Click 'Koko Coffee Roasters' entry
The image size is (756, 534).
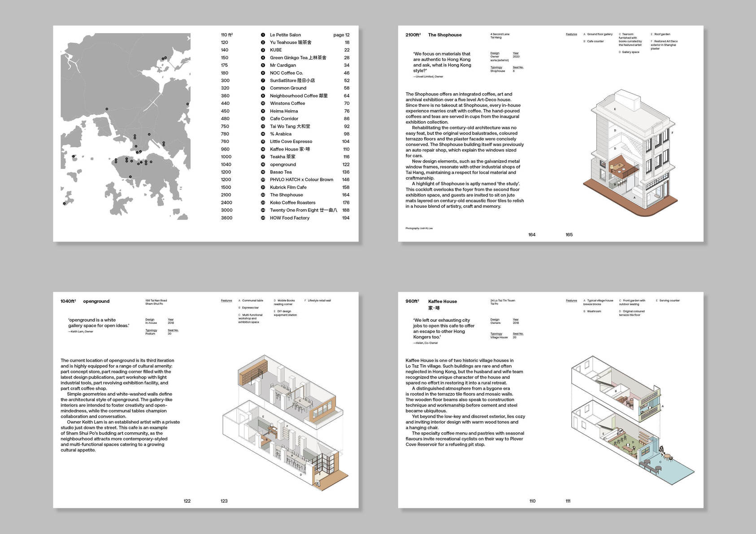click(x=293, y=202)
